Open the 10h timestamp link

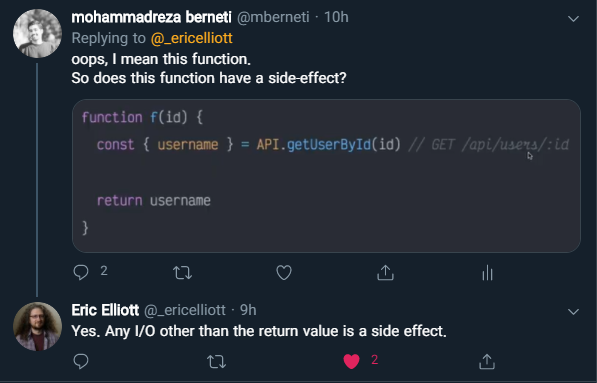point(336,17)
